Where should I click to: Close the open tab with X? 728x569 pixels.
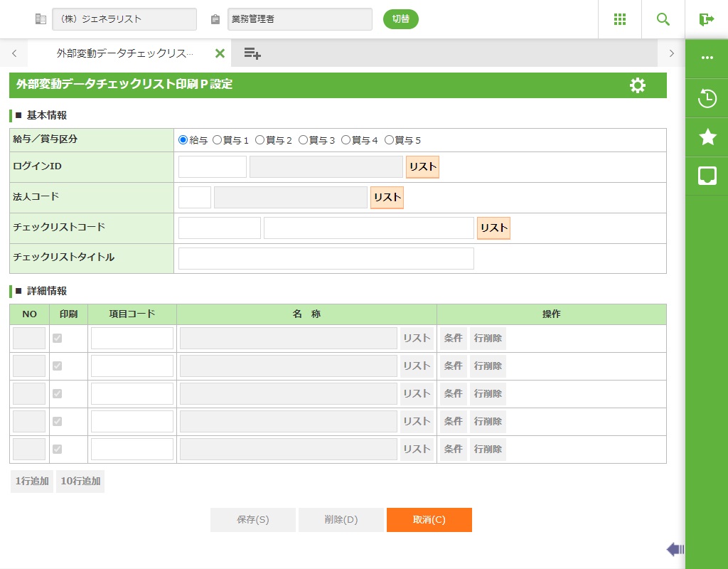tap(220, 53)
